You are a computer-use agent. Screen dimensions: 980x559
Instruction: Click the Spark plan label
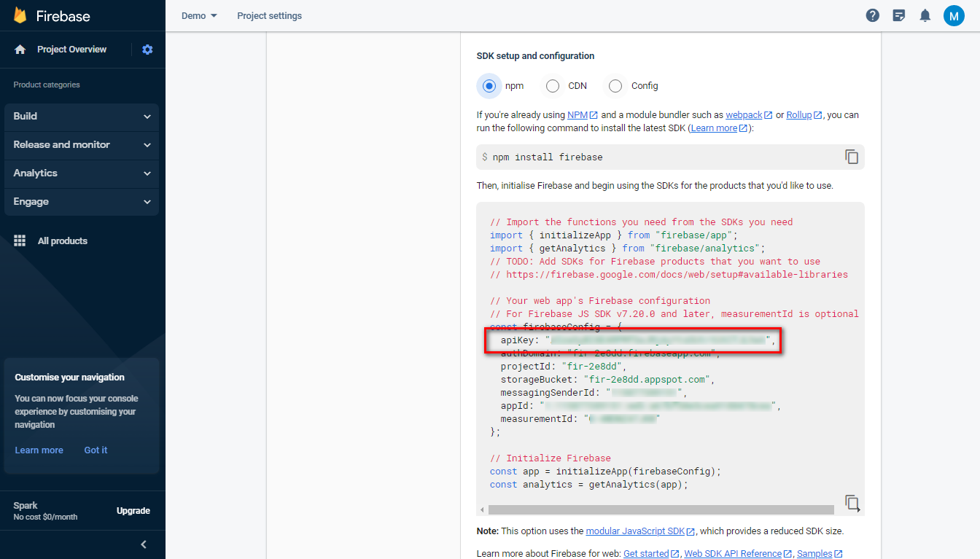click(26, 505)
